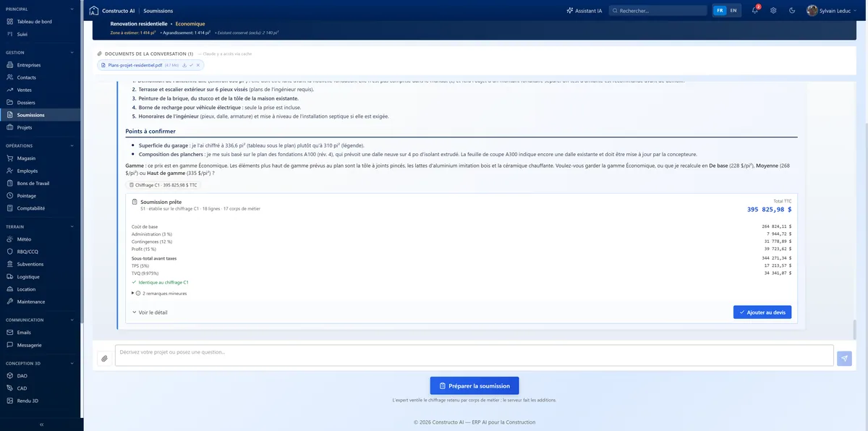Open Contacts from the sidebar
Viewport: 868px width, 431px height.
click(41, 77)
